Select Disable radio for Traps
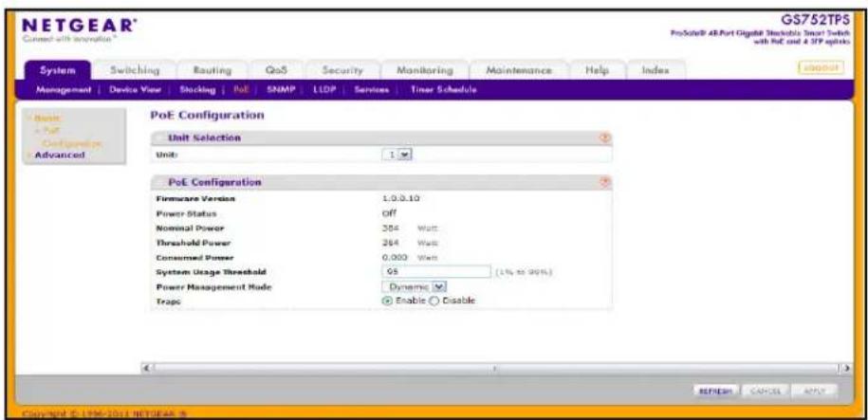868x420 pixels. click(x=434, y=301)
